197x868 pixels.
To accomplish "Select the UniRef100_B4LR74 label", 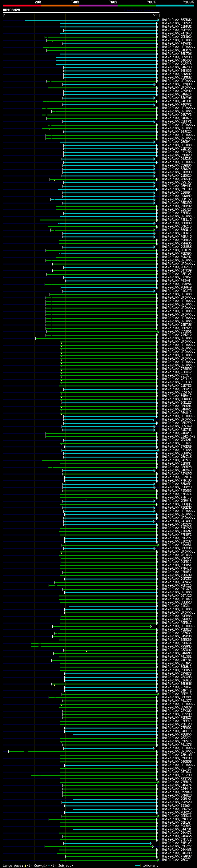I will [x=177, y=50].
